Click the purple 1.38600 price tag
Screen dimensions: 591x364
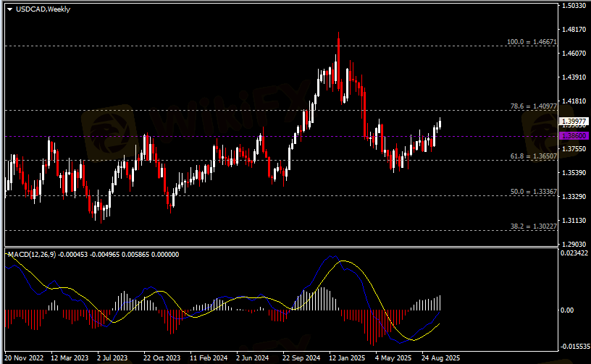(575, 136)
